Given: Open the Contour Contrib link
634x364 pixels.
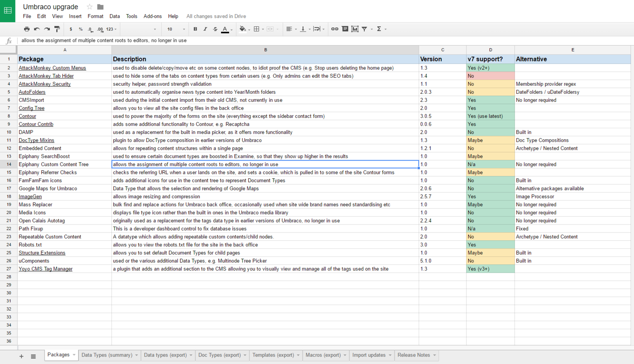Looking at the screenshot, I should click(x=36, y=124).
